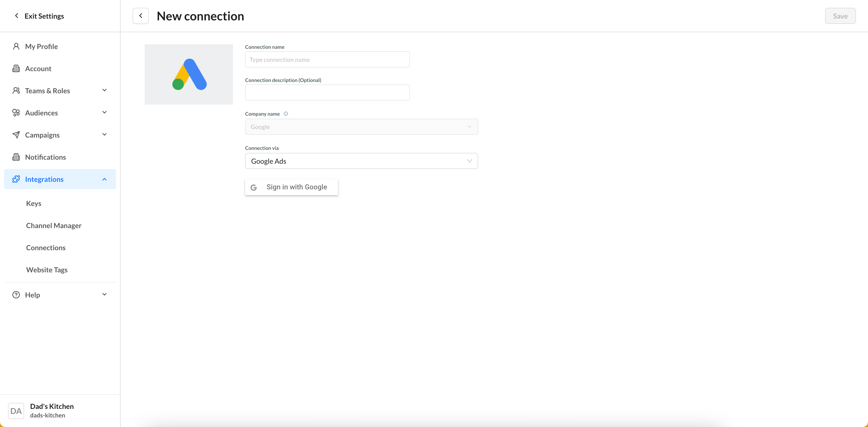Screen dimensions: 868x427
Task: Click the back arrow next to New connection
Action: [140, 16]
